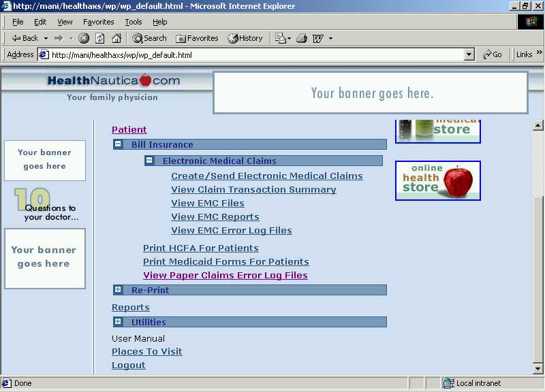The image size is (545, 392).
Task: Open the Reports link
Action: click(x=130, y=308)
